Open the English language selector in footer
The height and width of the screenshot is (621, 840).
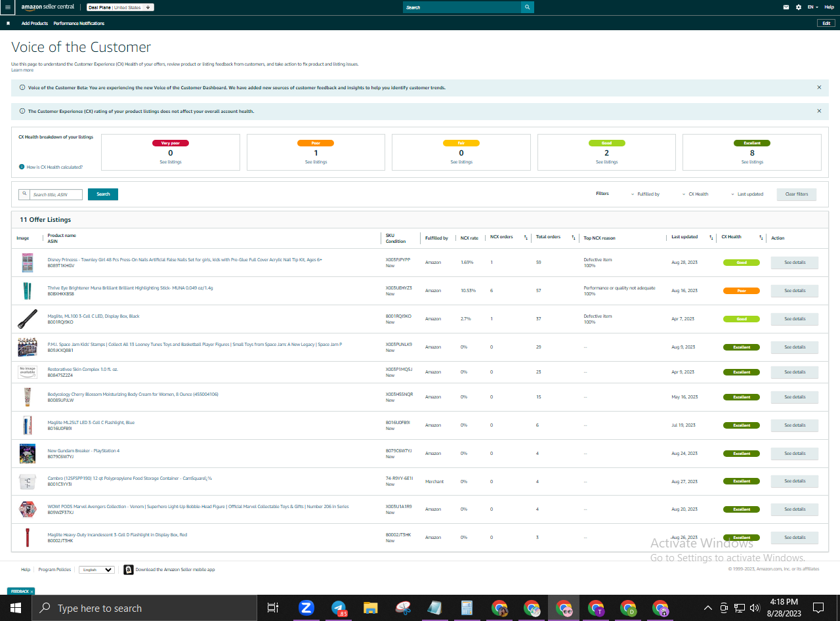click(96, 570)
